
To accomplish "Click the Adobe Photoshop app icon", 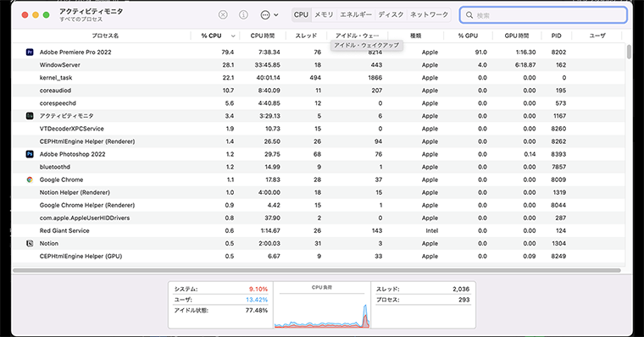I will point(30,154).
